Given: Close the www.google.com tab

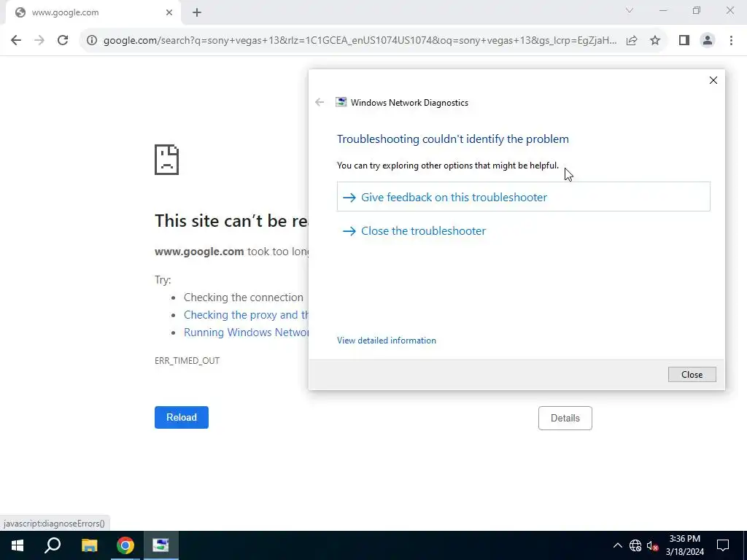Looking at the screenshot, I should pyautogui.click(x=169, y=13).
